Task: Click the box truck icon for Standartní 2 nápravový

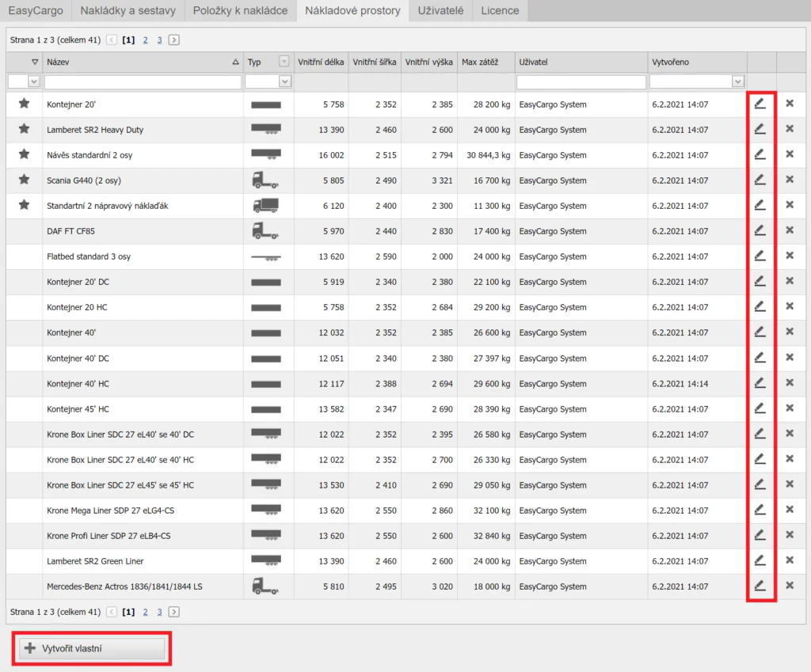Action: tap(266, 205)
